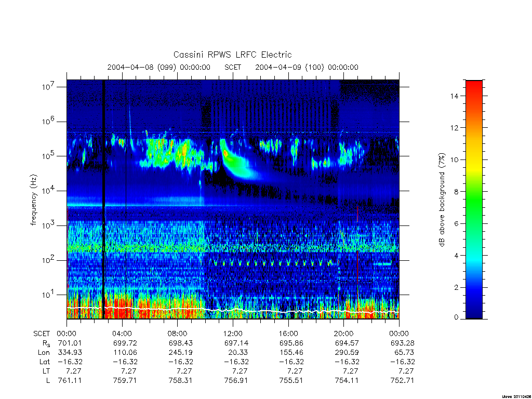Click the Lon value '334.93'
This screenshot has height=399, width=532.
click(70, 353)
